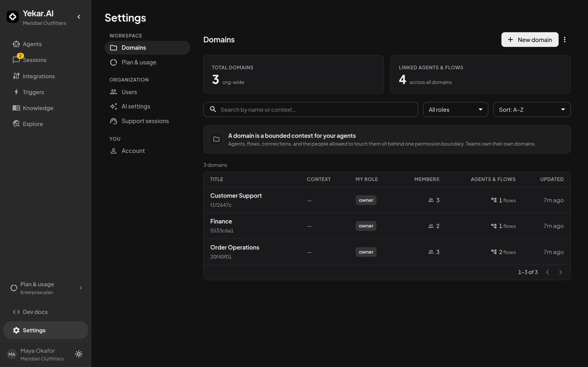Open the Sort: A–Z dropdown
Screen dimensions: 588x367
tap(532, 109)
